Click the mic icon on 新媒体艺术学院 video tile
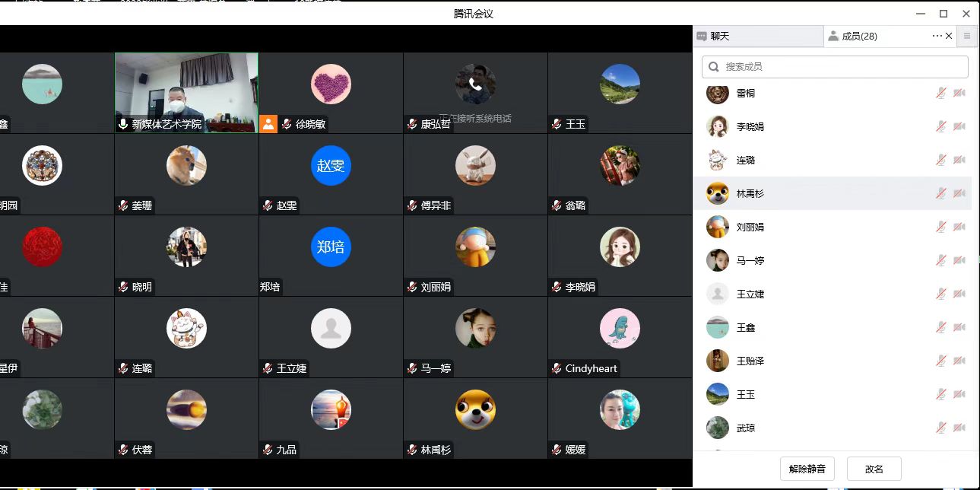Viewport: 980px width, 490px height. pyautogui.click(x=122, y=124)
